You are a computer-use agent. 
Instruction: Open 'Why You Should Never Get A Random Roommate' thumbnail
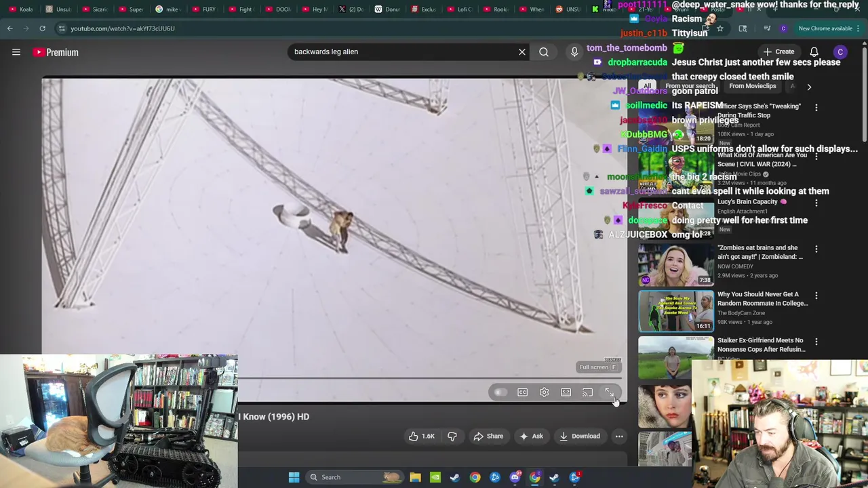point(675,311)
